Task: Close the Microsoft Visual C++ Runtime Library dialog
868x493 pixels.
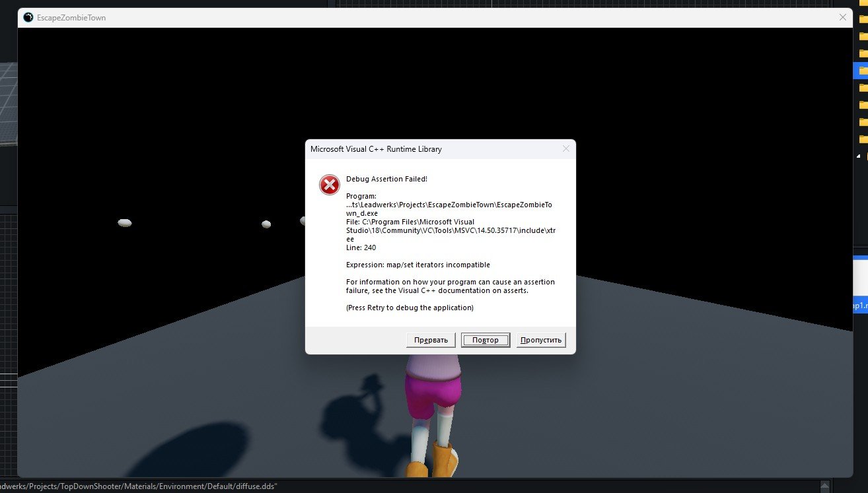Action: 565,148
